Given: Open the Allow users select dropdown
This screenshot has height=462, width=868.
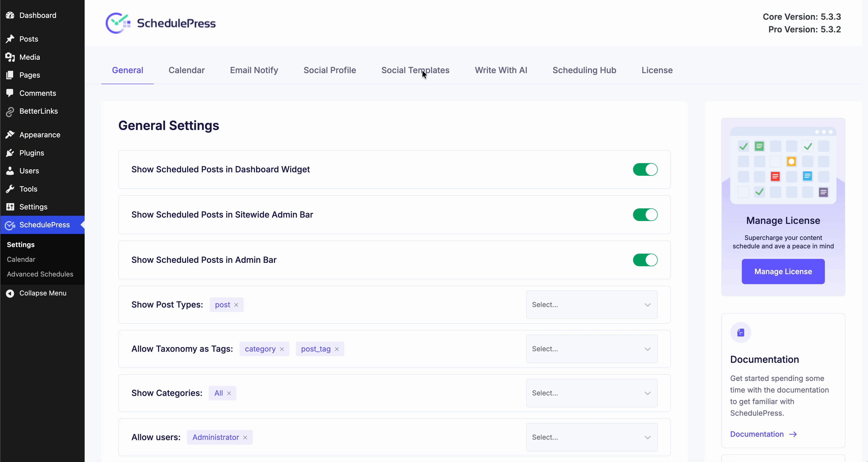Looking at the screenshot, I should click(592, 437).
